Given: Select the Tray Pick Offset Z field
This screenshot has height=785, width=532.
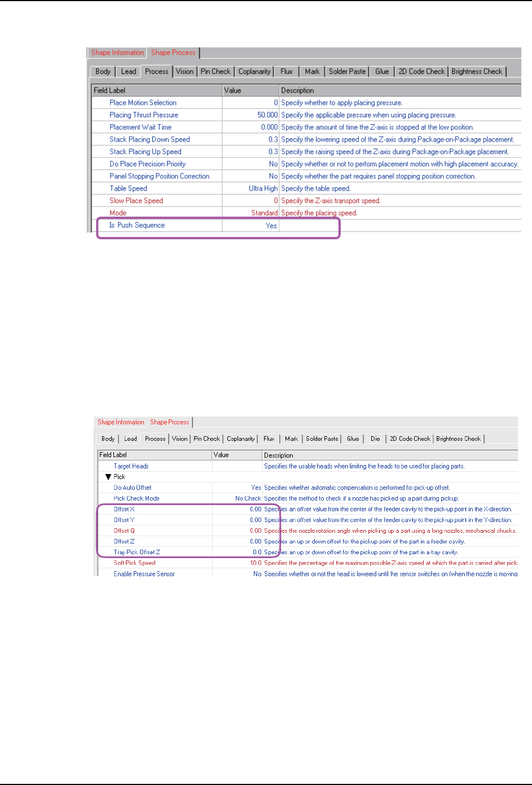Looking at the screenshot, I should tap(137, 552).
